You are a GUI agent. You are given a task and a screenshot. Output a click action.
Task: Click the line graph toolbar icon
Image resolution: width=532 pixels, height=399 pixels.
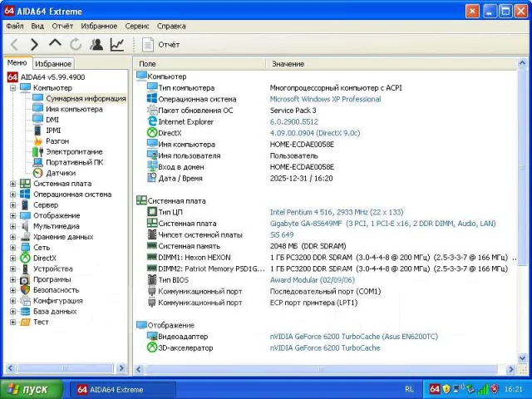click(117, 44)
